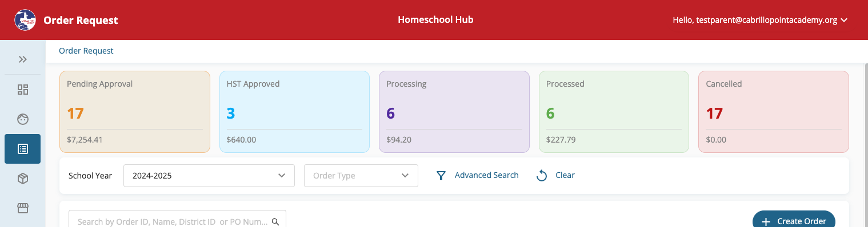Click the Clear reset arrow icon

pos(542,176)
